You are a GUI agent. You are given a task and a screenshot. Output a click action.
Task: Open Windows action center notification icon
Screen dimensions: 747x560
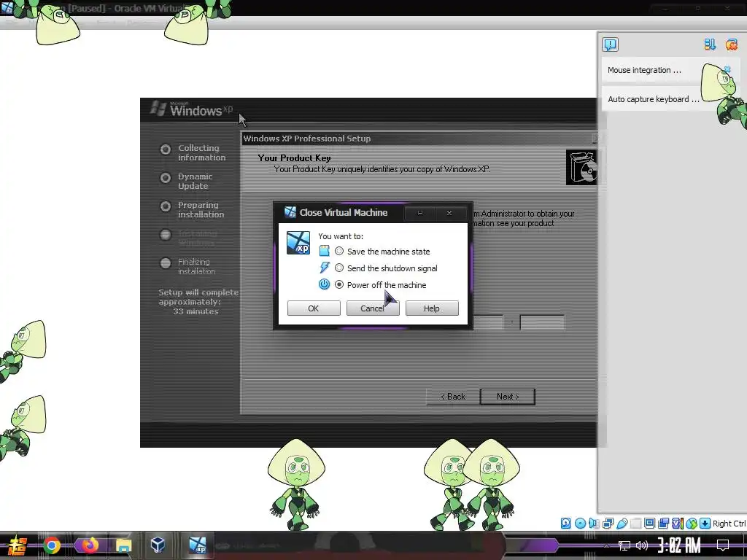pyautogui.click(x=723, y=545)
